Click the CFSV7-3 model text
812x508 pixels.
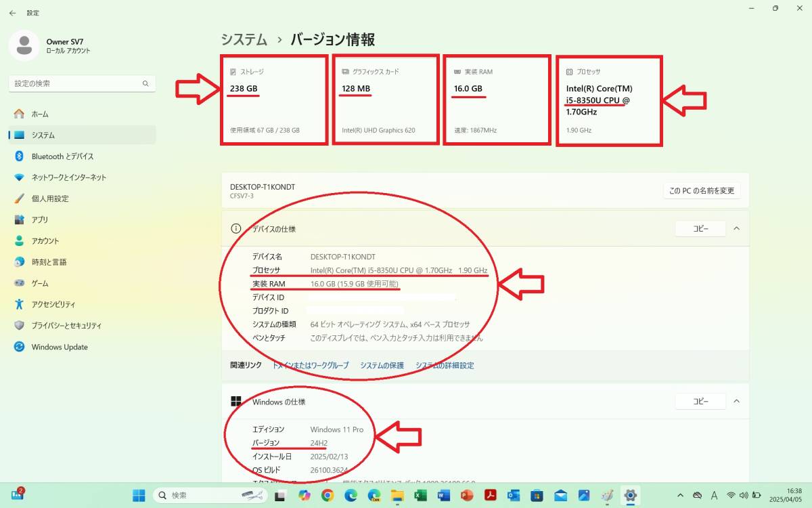pyautogui.click(x=242, y=196)
